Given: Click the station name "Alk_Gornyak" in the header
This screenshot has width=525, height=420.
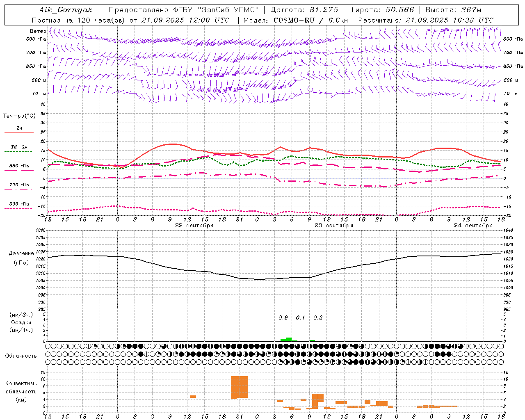Looking at the screenshot, I should click(x=66, y=10).
